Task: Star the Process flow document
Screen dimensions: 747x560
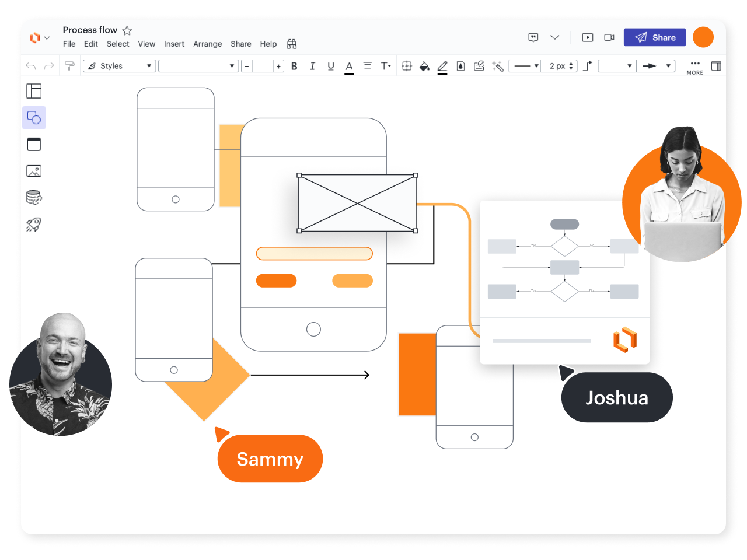Action: [127, 30]
